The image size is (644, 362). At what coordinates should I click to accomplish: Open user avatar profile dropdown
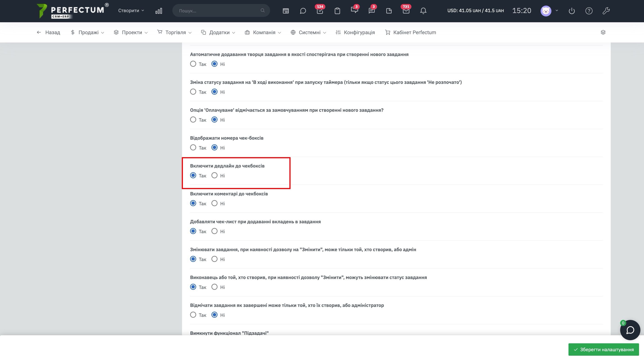tap(549, 11)
